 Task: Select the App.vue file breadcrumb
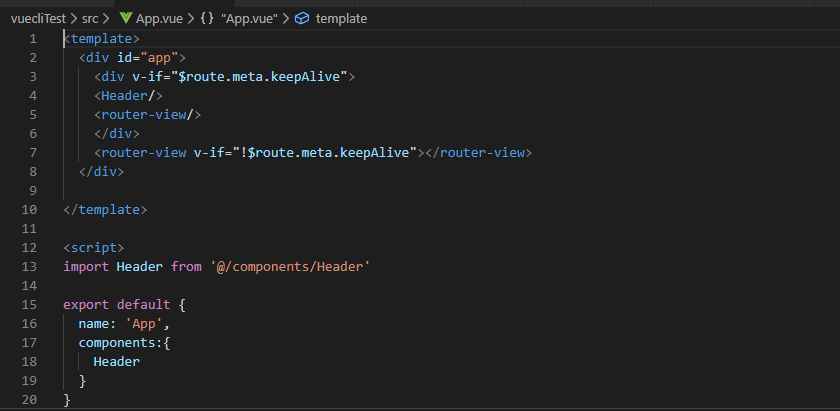tap(159, 19)
